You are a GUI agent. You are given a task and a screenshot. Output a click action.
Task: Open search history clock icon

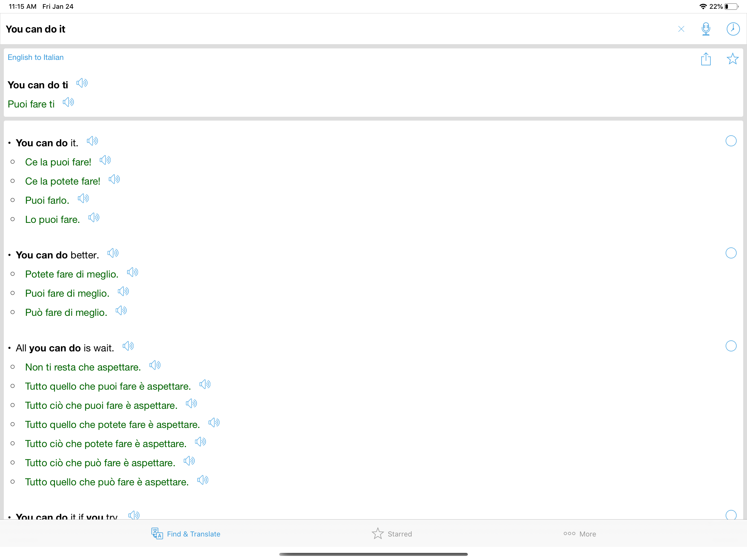click(x=733, y=29)
